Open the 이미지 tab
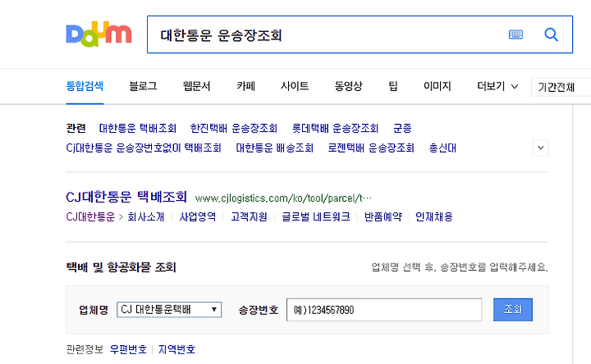 438,86
